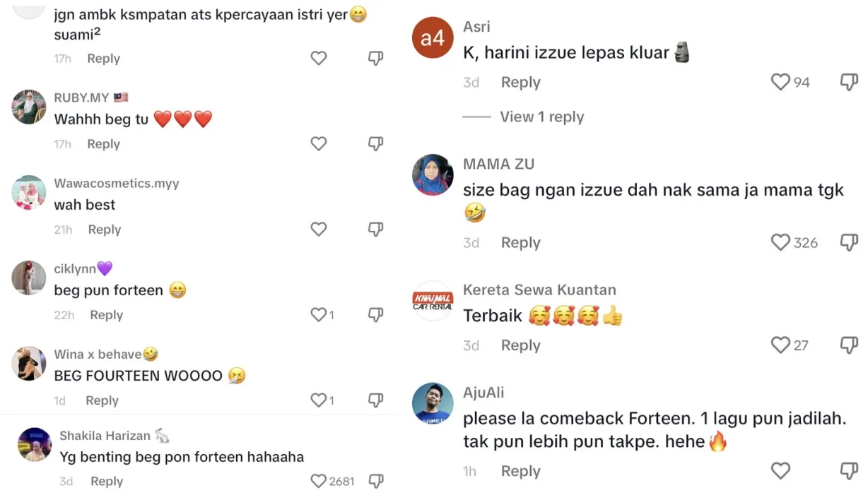Dislike Asri's comment
Image resolution: width=868 pixels, height=500 pixels.
click(x=849, y=83)
